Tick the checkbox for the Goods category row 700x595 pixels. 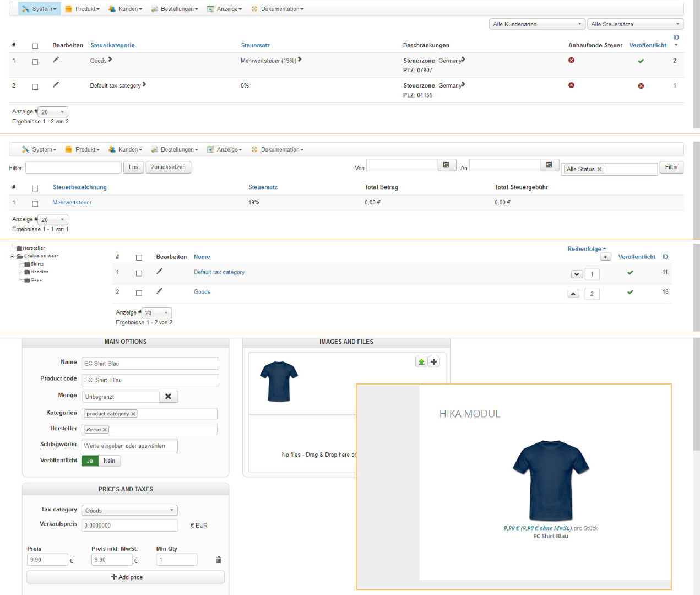(x=139, y=293)
